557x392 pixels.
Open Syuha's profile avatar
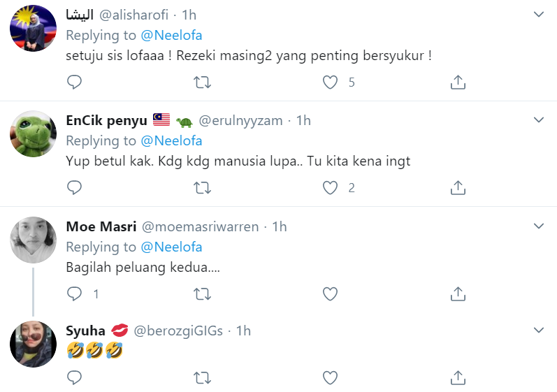tap(33, 344)
